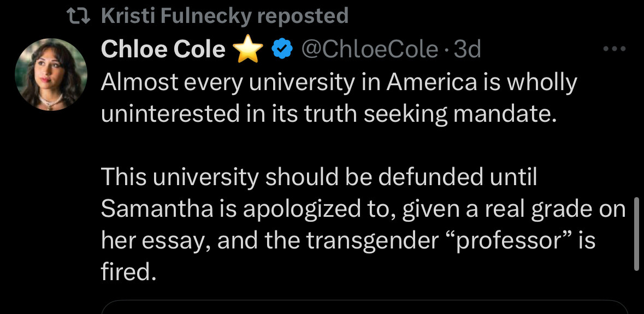
Task: Click the word "fired." ending the post
Action: click(125, 272)
